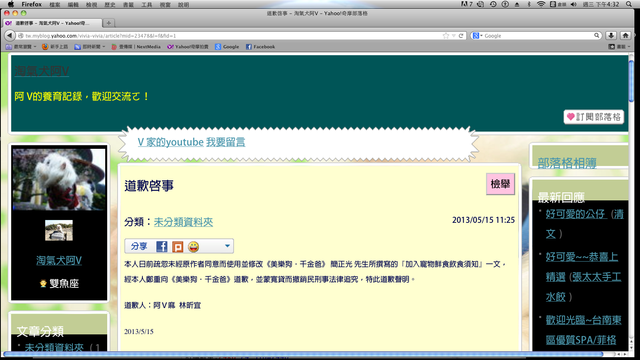This screenshot has height=360, width=640.
Task: Open the Yahoo!奇摩拍賣 bookmark
Action: 188,47
